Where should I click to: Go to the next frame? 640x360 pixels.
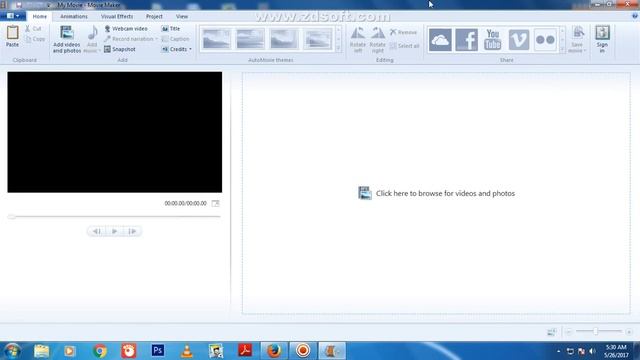132,231
